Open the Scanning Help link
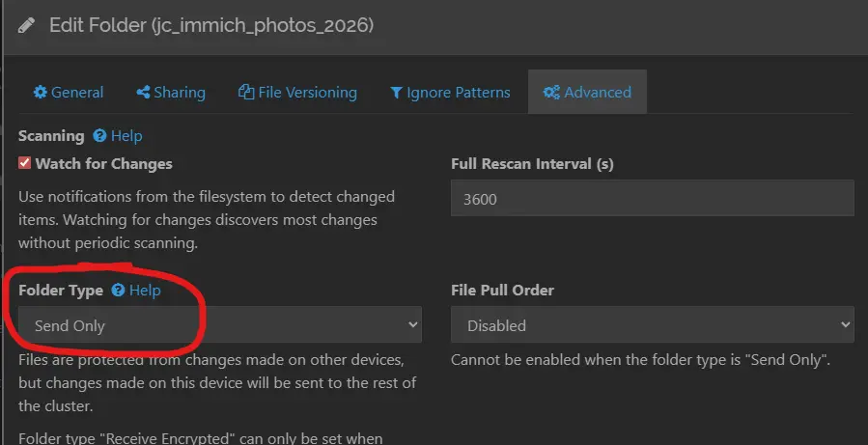Screen dimensions: 868x445 pos(126,137)
